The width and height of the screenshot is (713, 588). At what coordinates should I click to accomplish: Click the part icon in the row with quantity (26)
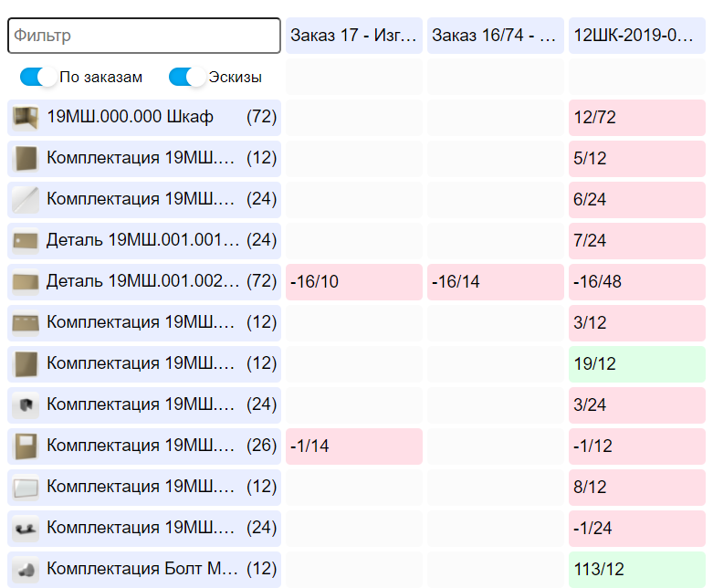(25, 446)
